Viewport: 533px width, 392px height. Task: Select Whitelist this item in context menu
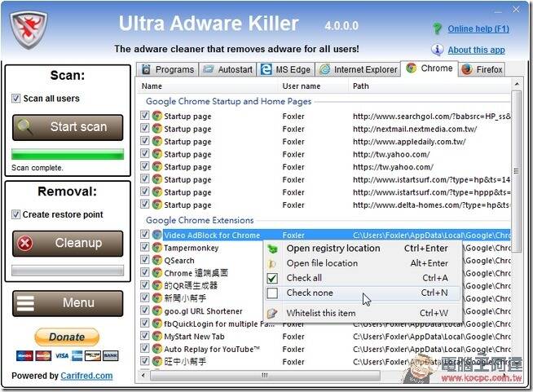(x=363, y=313)
